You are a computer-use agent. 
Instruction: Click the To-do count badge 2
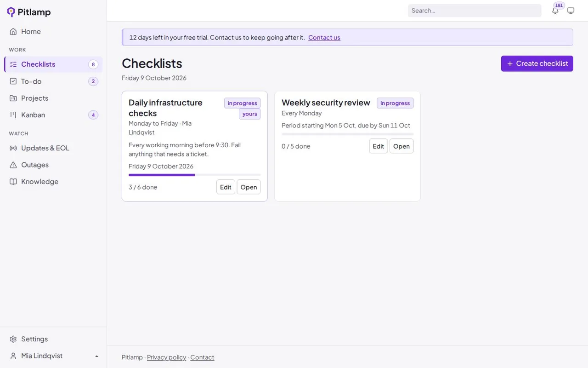(93, 81)
